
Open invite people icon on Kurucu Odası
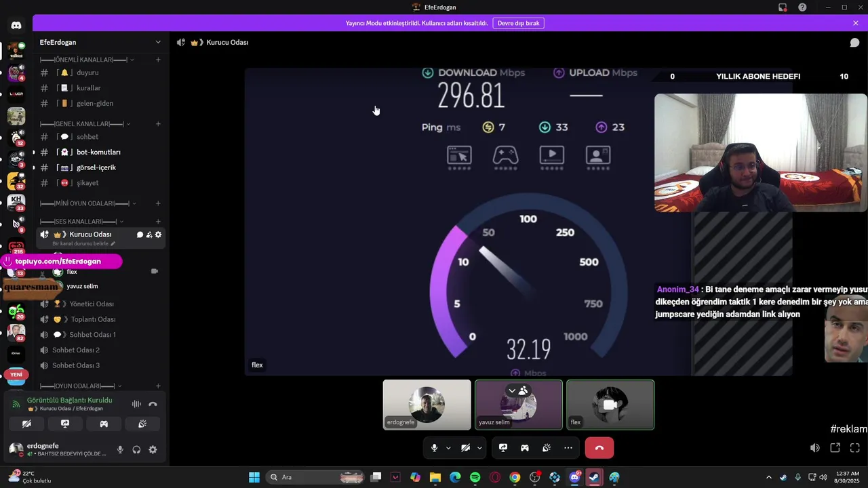[x=149, y=235]
